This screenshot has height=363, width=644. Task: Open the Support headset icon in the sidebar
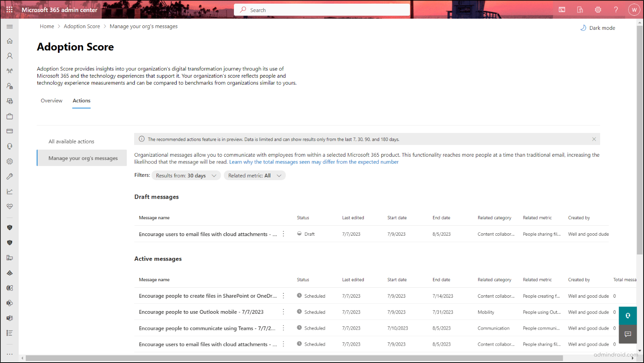[10, 146]
